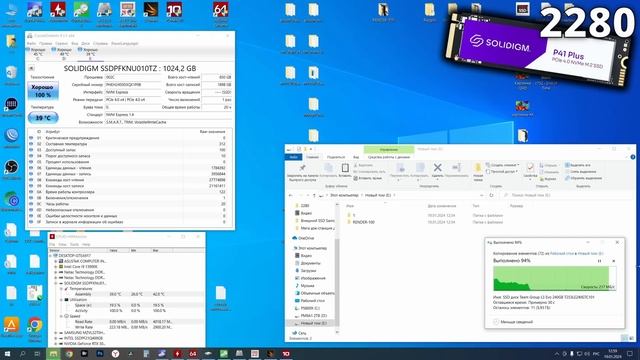Click the Хорошо 100 % health status box
Viewport: 640px width, 360px height.
[43, 91]
